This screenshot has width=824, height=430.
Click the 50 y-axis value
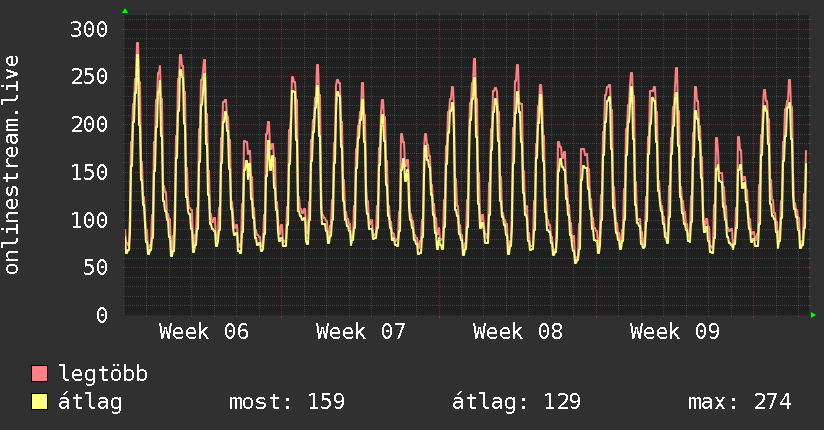coord(96,268)
